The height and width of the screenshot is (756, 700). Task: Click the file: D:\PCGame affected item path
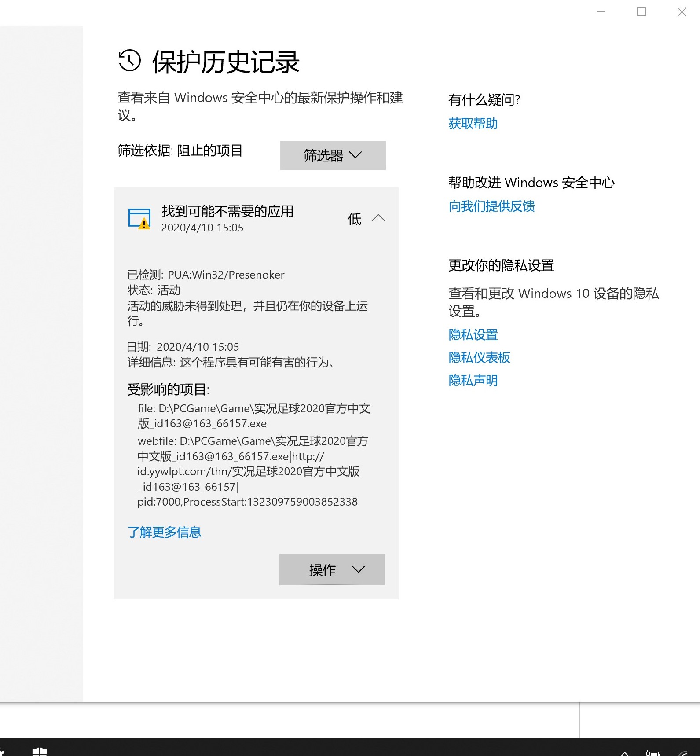point(254,416)
